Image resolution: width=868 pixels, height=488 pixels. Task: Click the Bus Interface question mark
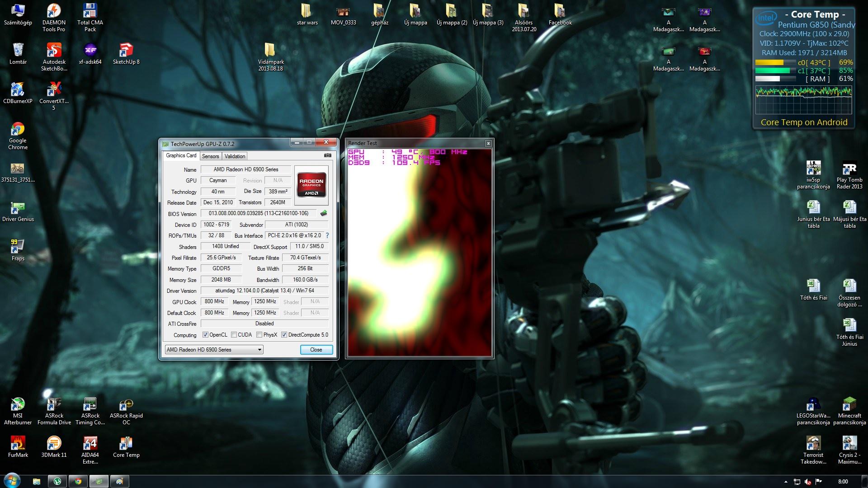click(327, 235)
